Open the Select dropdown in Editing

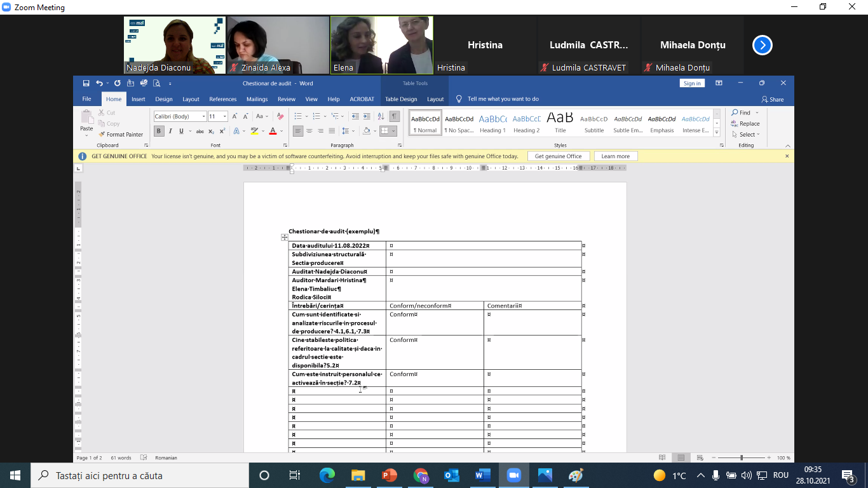point(745,135)
